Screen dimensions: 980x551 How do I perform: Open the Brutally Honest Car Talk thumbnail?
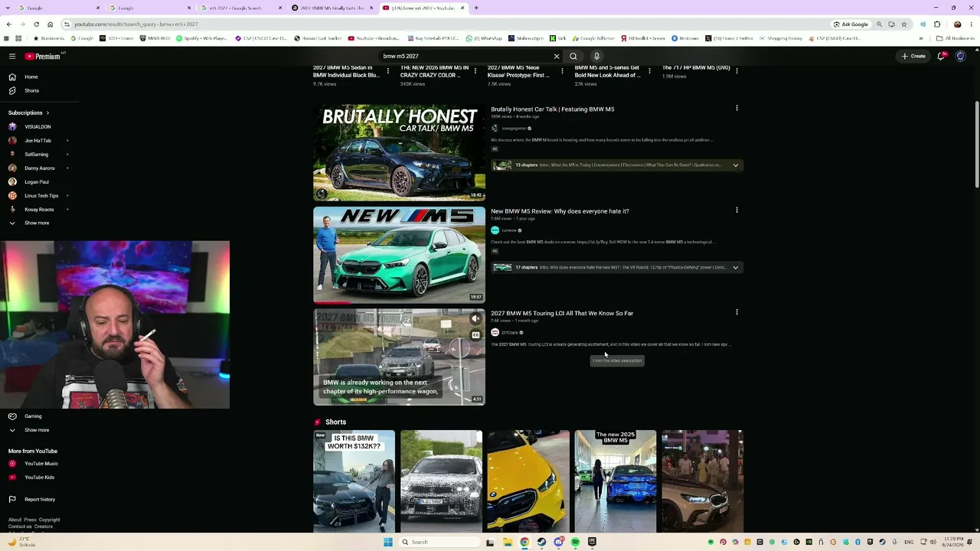point(399,152)
